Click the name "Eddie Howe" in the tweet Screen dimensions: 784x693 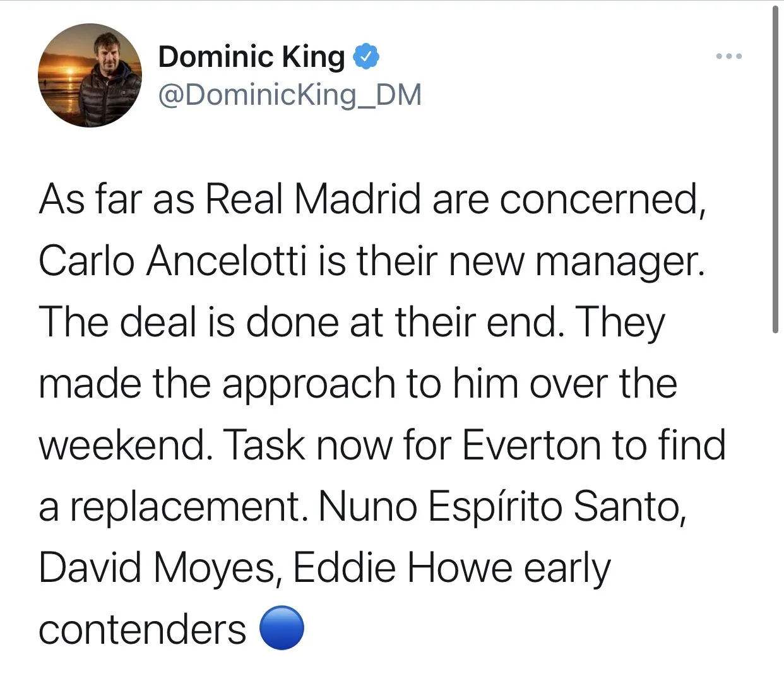tap(403, 568)
